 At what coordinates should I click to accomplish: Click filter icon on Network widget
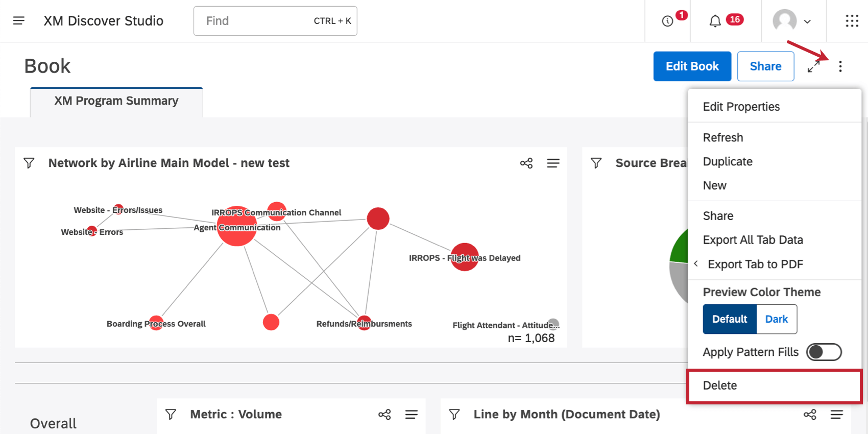(x=29, y=163)
